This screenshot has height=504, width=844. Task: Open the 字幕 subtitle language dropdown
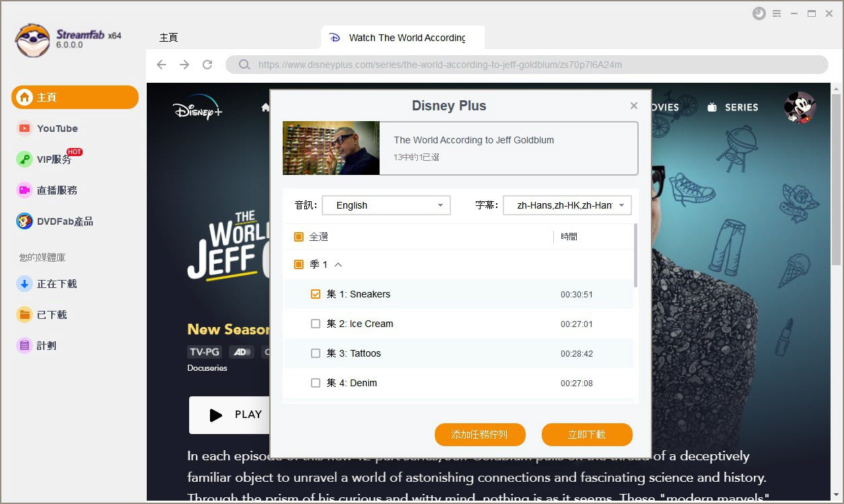(567, 205)
